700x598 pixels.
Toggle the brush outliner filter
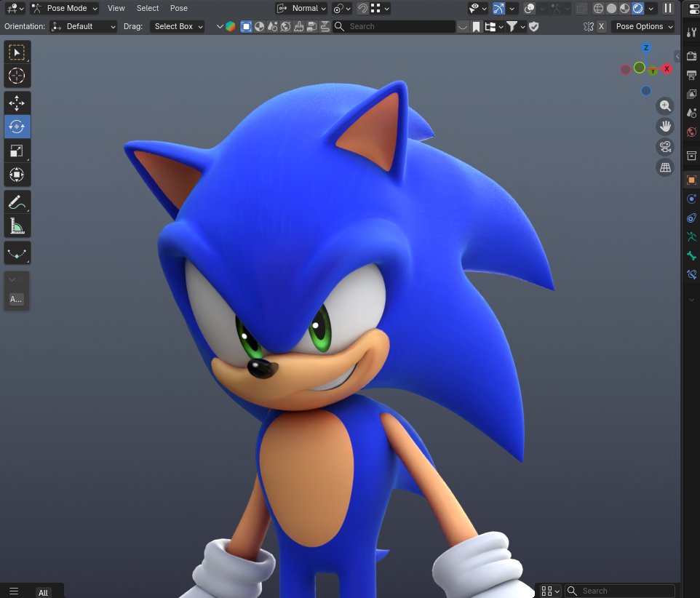pos(298,26)
